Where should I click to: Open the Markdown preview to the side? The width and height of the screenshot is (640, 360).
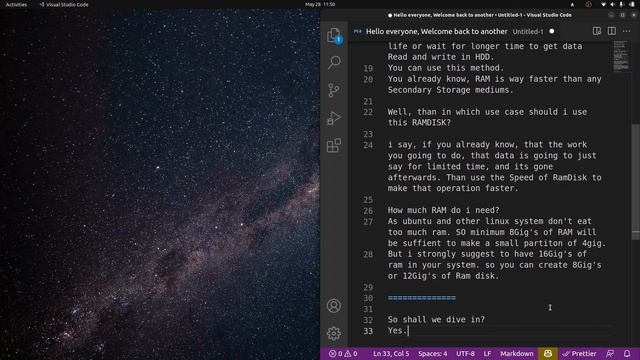[597, 31]
